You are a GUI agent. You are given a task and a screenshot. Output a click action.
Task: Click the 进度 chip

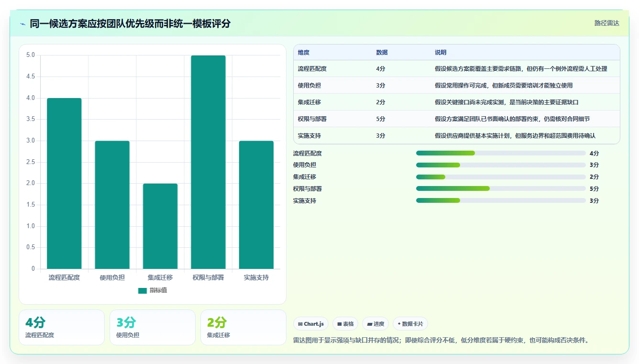pos(375,324)
